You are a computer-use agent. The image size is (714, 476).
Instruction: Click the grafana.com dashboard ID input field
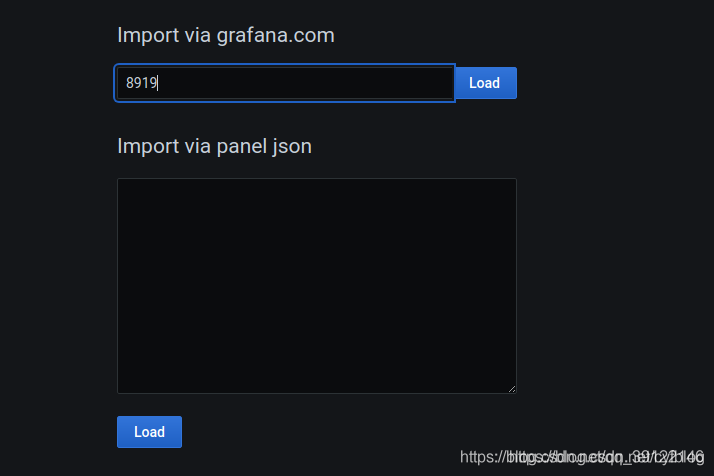click(x=285, y=83)
